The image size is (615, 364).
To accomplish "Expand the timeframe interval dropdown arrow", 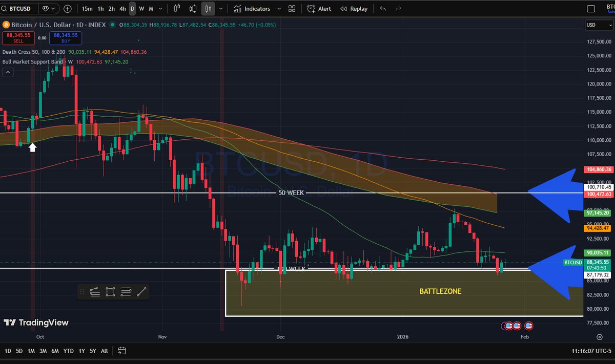I will pos(161,9).
